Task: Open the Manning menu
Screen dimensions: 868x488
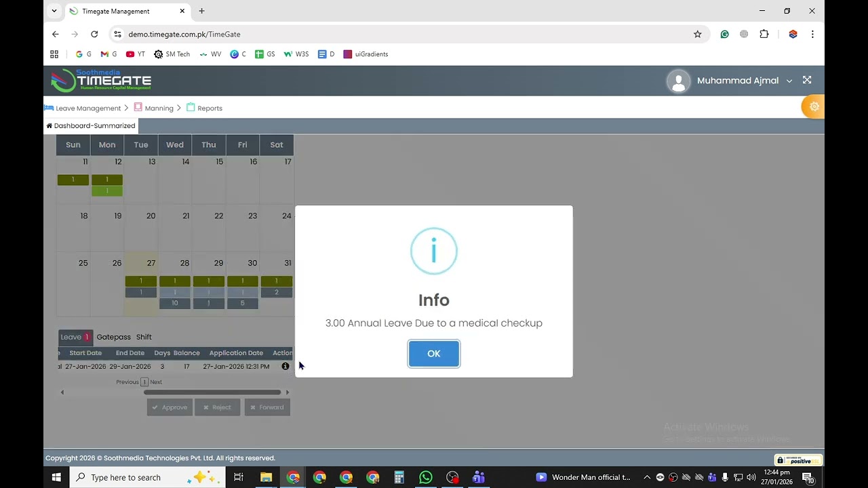Action: click(153, 108)
